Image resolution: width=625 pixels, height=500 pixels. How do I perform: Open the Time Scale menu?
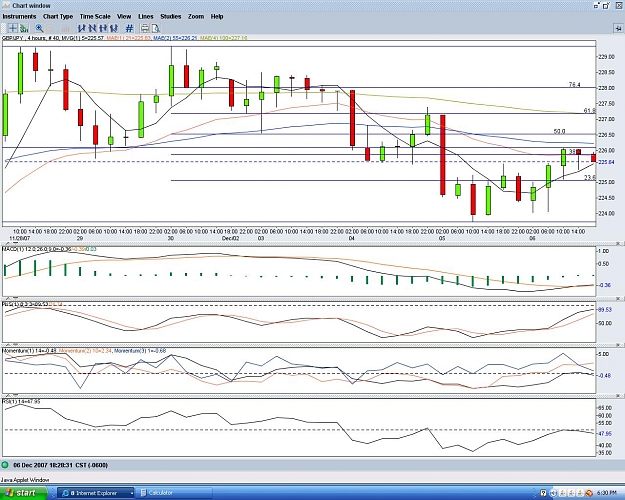(95, 17)
